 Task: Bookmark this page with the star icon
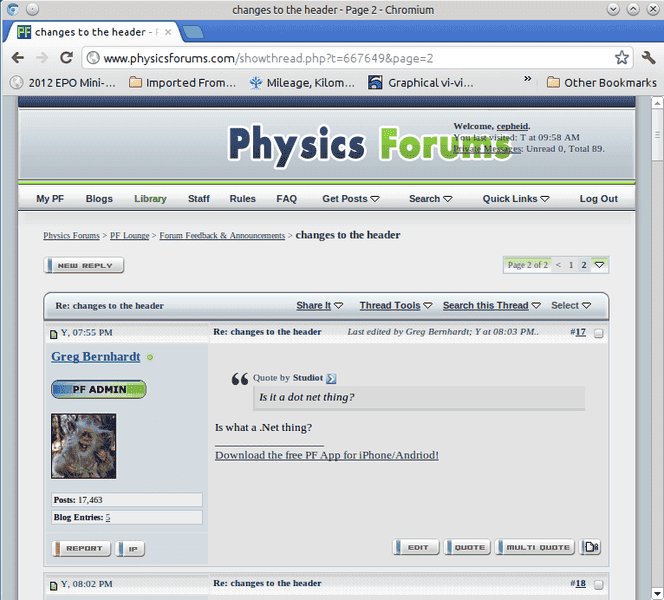pyautogui.click(x=621, y=58)
